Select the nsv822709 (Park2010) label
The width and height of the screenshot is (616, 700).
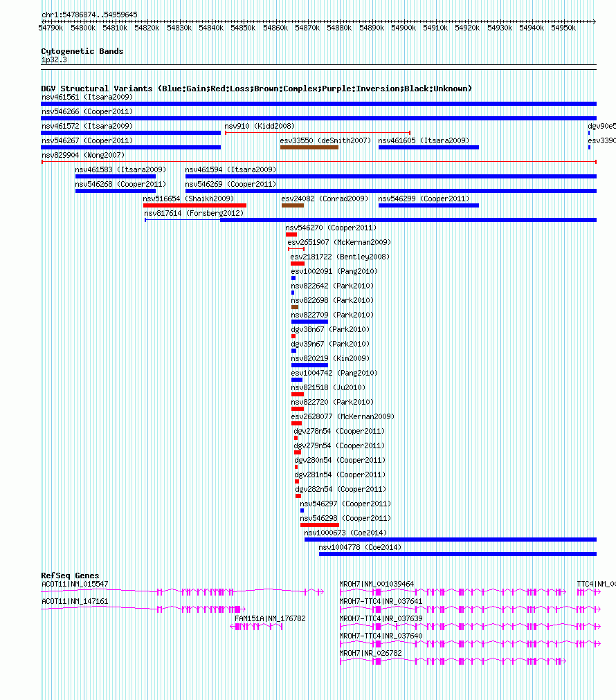[332, 315]
